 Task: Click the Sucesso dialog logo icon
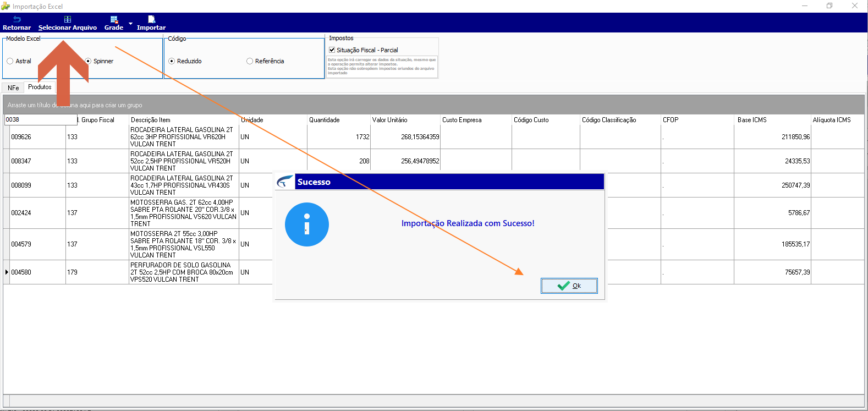[285, 182]
